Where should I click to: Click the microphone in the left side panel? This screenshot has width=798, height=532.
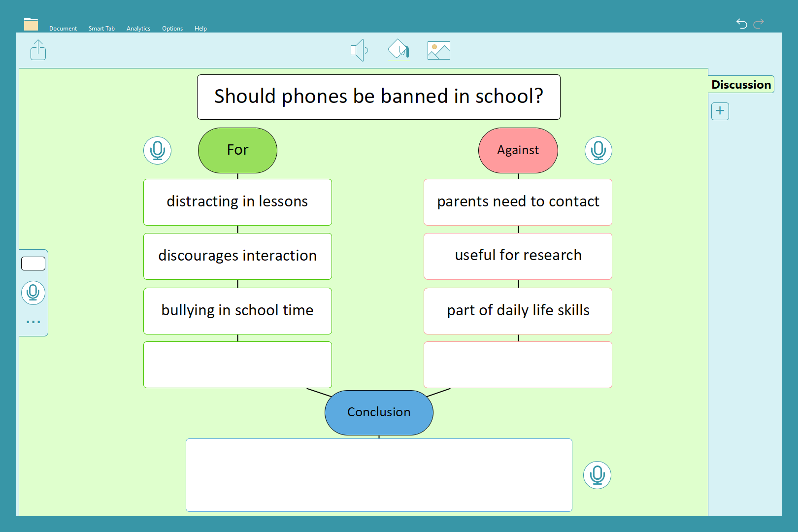tap(33, 293)
